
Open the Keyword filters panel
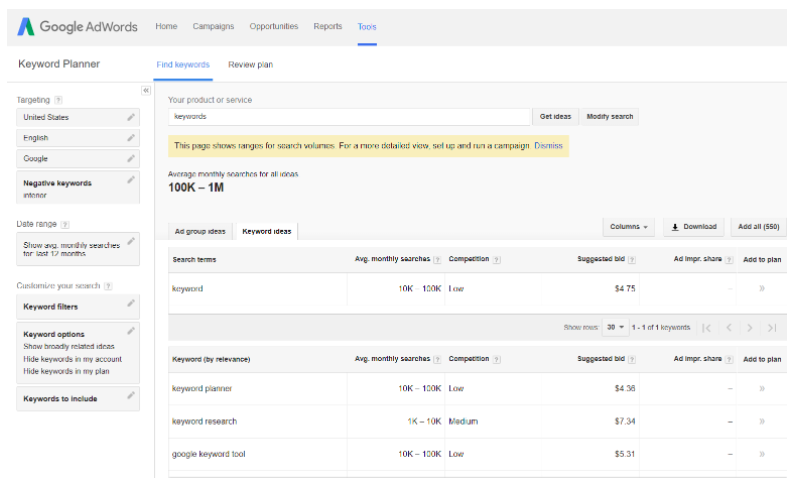(78, 307)
